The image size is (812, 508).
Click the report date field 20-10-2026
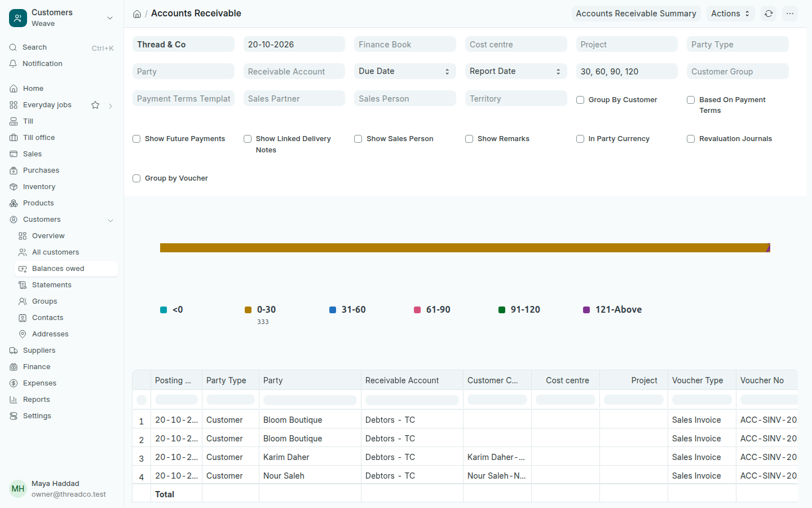point(294,44)
